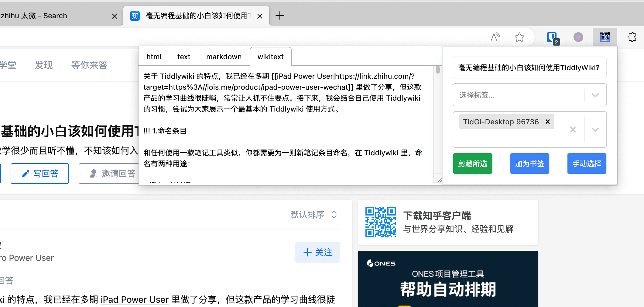Click the green 剪藏所选 button
Viewport: 644px width, 307px height.
tap(472, 164)
